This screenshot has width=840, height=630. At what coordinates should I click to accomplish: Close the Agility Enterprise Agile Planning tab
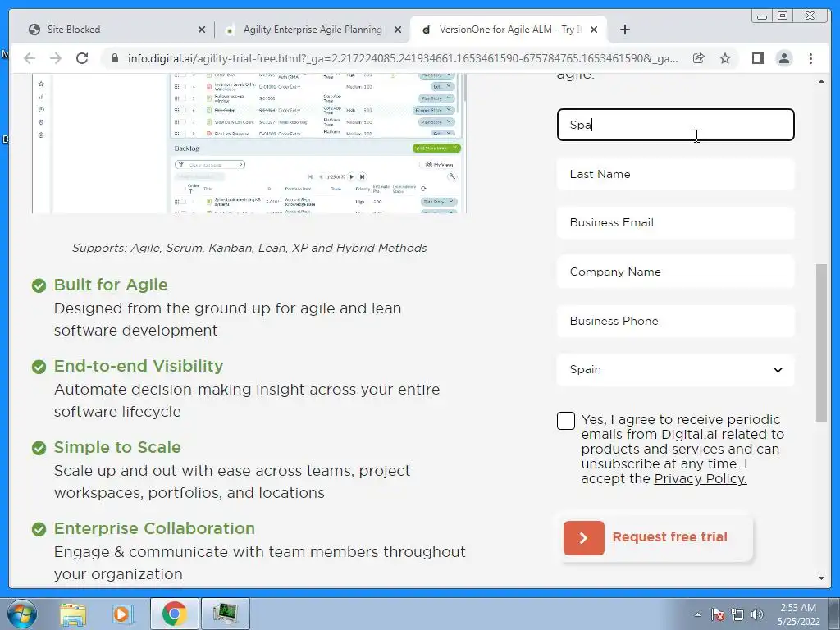(x=398, y=30)
